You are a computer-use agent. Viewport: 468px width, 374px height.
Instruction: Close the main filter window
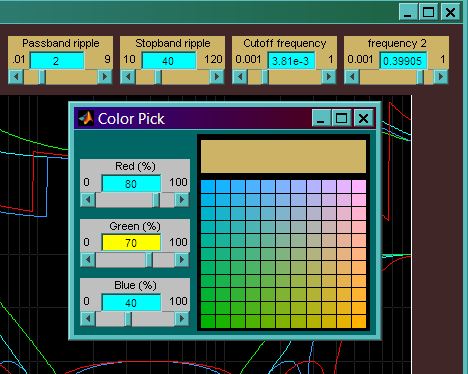pyautogui.click(x=450, y=12)
